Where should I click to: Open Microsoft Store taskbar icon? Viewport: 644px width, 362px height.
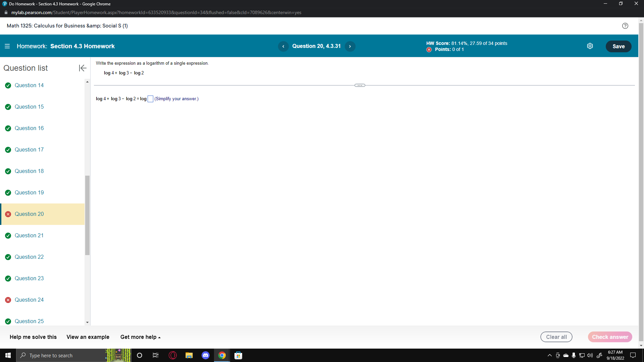238,355
